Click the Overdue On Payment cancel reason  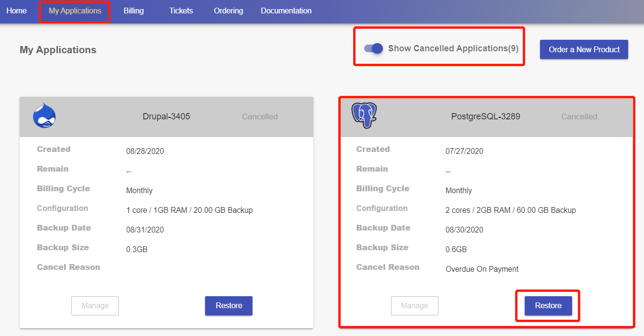click(x=482, y=269)
